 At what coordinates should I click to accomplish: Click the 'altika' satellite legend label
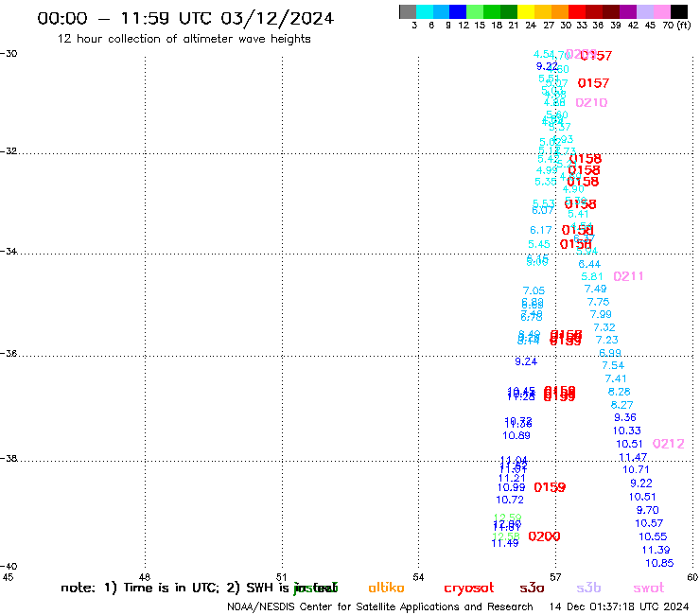point(386,588)
